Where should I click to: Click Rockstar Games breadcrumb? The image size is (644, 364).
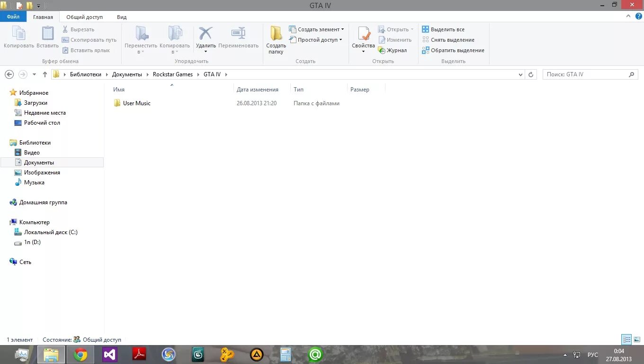click(x=173, y=74)
